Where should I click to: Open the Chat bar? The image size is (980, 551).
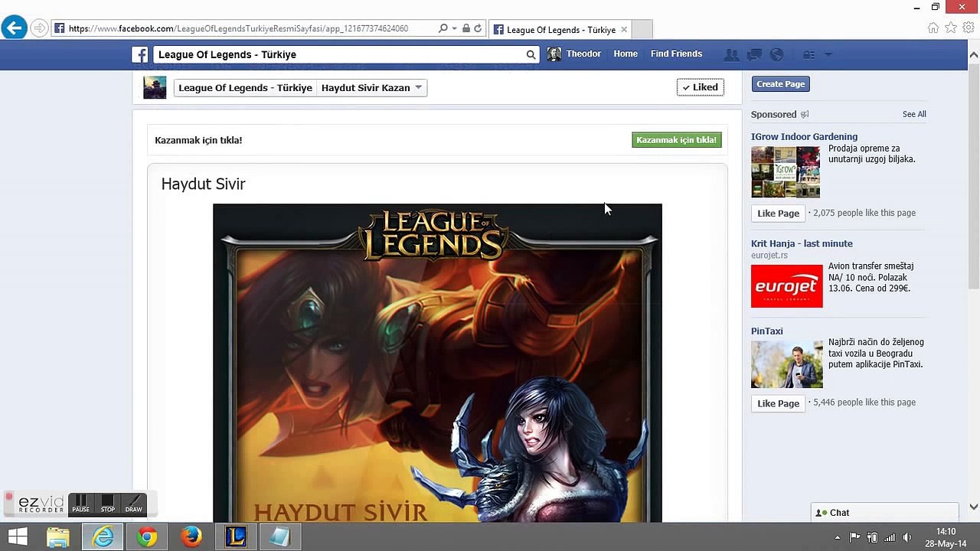(884, 513)
